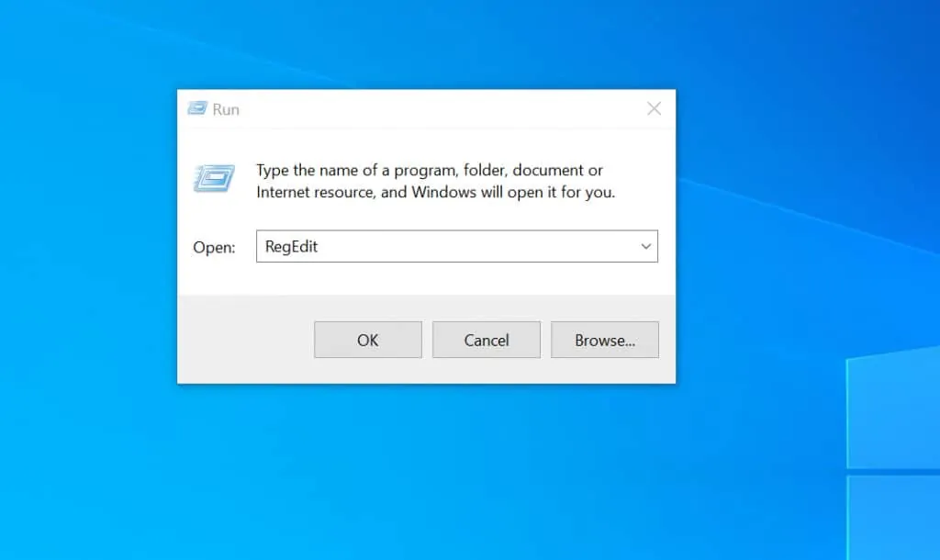Expand the Open field's recent commands list
This screenshot has width=940, height=560.
[x=647, y=246]
